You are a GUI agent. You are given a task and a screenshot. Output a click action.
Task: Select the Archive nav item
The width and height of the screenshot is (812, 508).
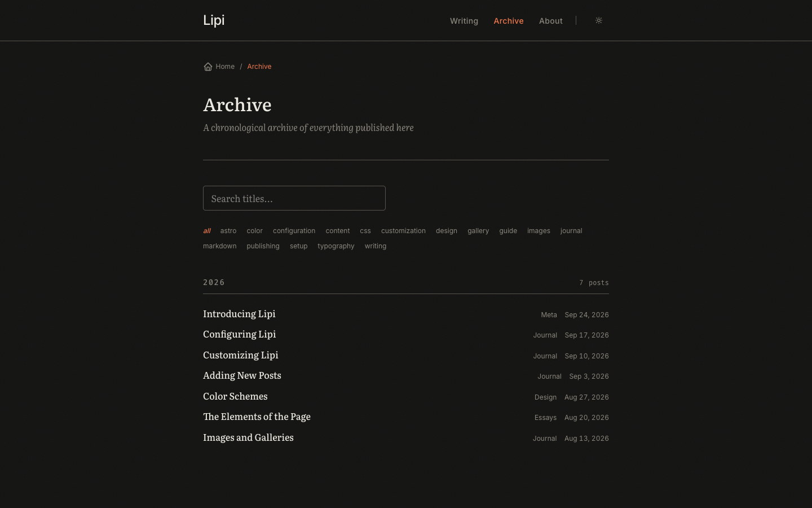(x=509, y=21)
